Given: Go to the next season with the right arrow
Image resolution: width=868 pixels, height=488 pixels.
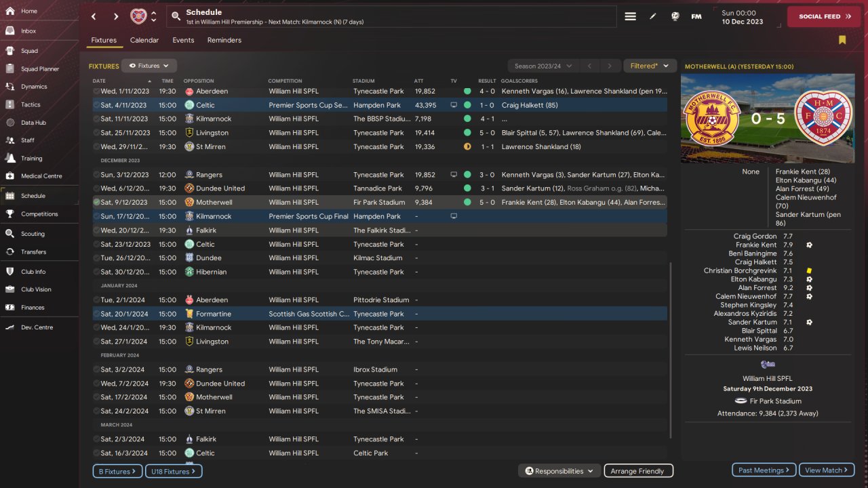Looking at the screenshot, I should point(610,66).
